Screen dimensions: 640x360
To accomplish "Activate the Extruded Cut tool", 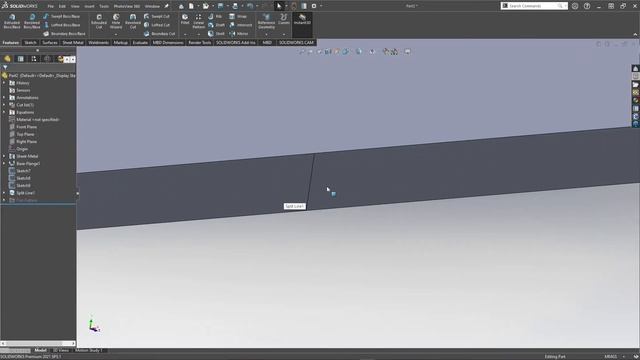I will coord(99,21).
